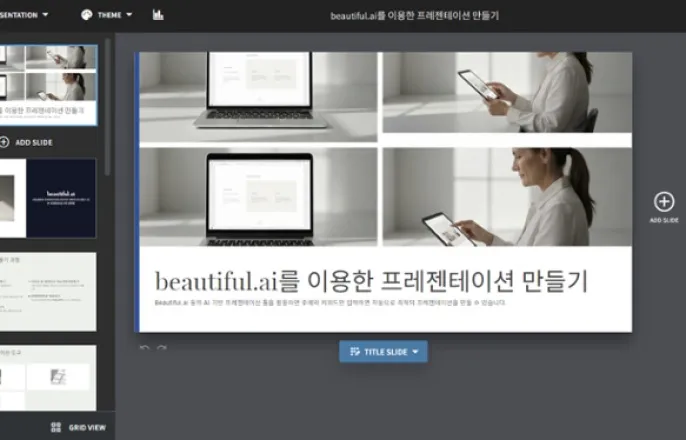Select the first slide thumbnail
Image resolution: width=686 pixels, height=440 pixels.
(x=48, y=85)
